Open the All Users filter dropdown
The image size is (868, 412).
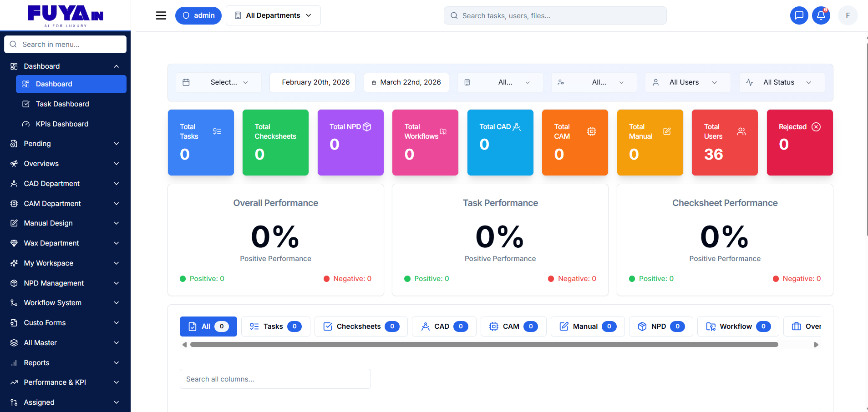[x=687, y=82]
